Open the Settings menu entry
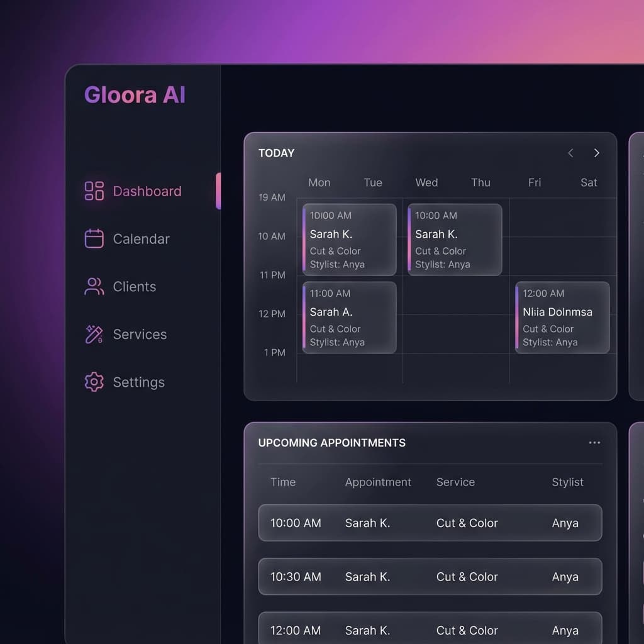Viewport: 644px width, 644px height. tap(138, 382)
